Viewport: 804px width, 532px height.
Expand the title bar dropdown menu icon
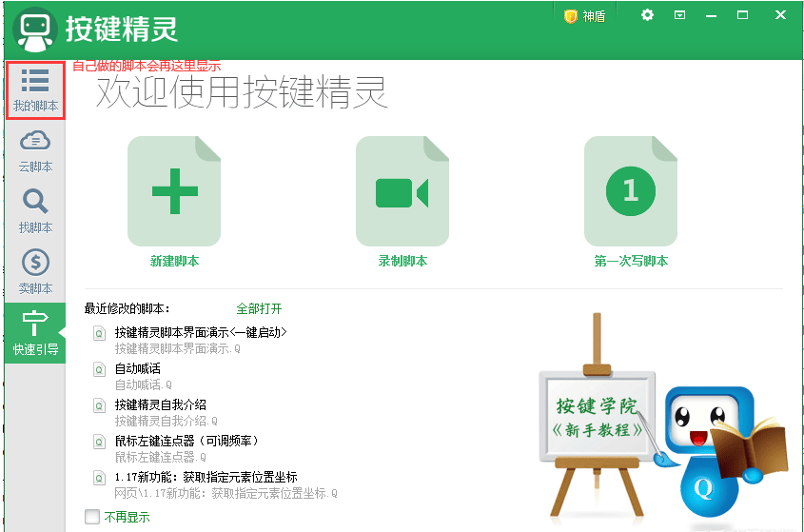(x=680, y=15)
